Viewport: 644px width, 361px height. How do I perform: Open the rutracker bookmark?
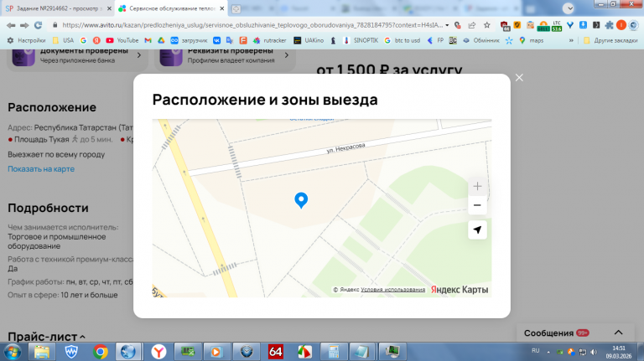270,40
